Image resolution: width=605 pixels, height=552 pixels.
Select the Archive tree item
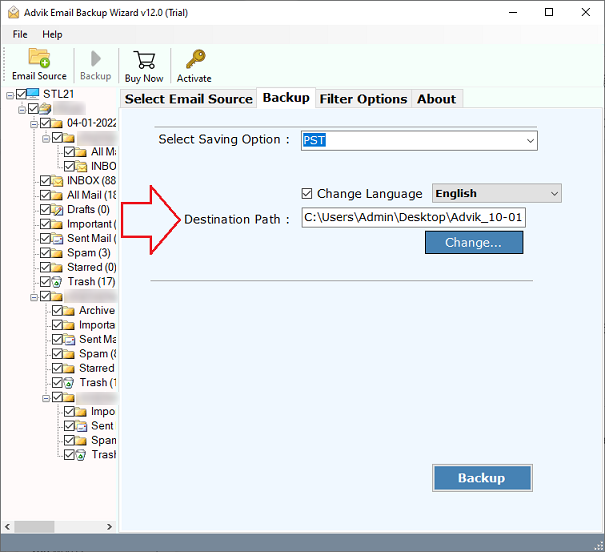click(97, 311)
